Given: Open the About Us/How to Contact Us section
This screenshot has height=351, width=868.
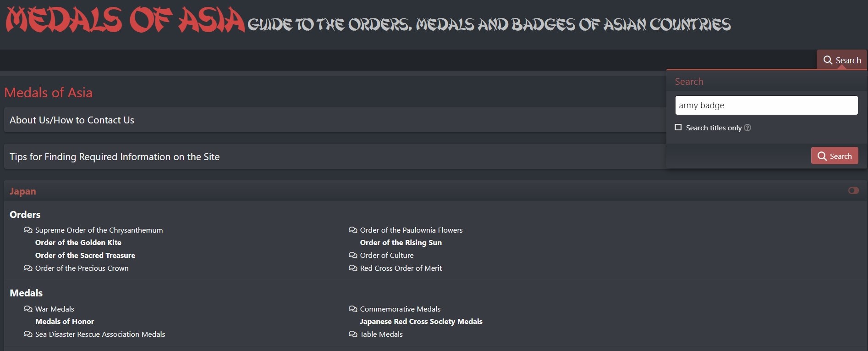Looking at the screenshot, I should 72,120.
